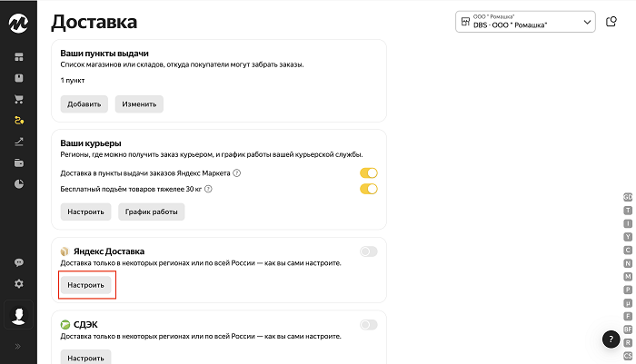
Task: Open the chat messages sidebar icon
Action: tap(19, 262)
